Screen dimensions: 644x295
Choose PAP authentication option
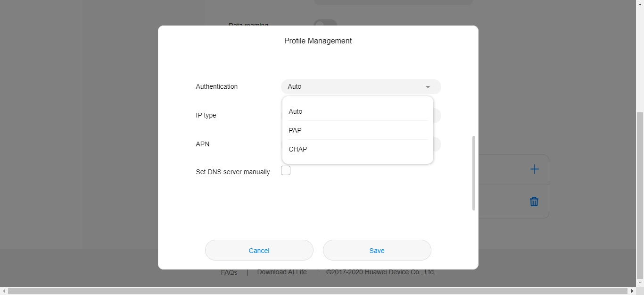[295, 130]
